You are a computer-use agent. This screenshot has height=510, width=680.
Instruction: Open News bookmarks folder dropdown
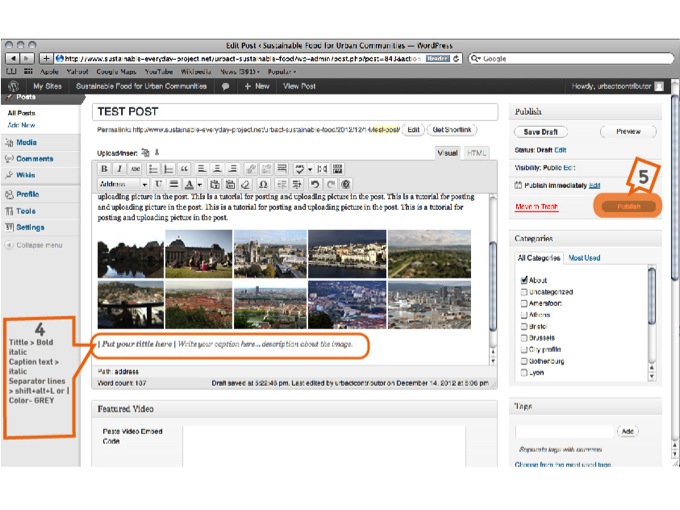pyautogui.click(x=240, y=72)
